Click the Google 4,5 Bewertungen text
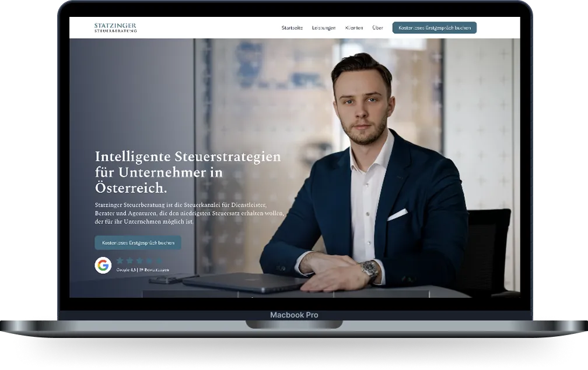 click(x=142, y=270)
